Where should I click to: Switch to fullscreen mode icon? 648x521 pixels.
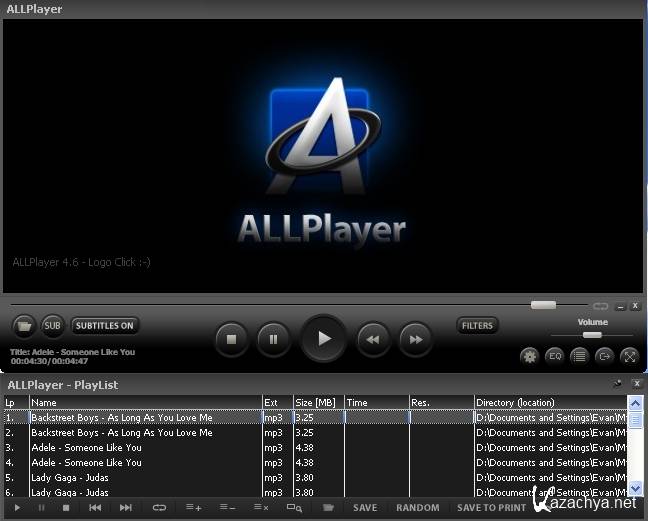pyautogui.click(x=629, y=355)
